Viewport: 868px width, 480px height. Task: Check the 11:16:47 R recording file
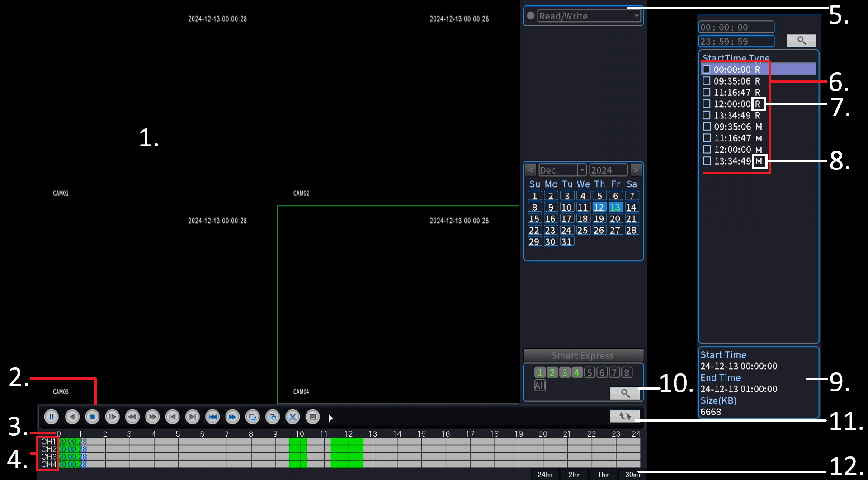click(x=707, y=92)
